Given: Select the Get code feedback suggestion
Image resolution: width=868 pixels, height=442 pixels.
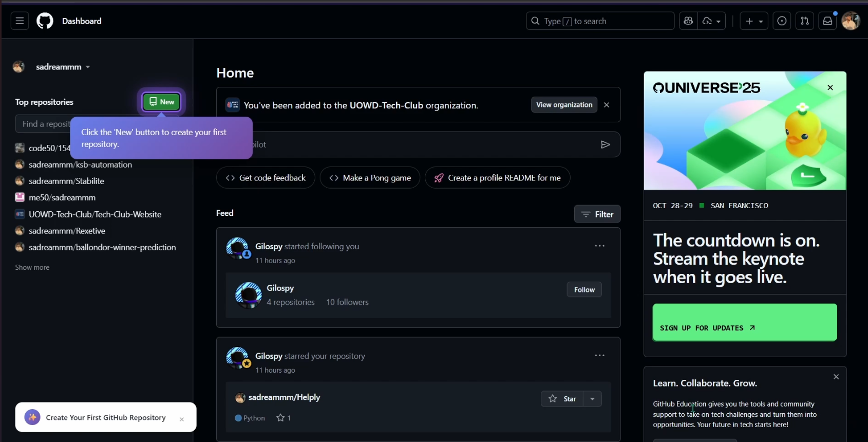Looking at the screenshot, I should [266, 178].
